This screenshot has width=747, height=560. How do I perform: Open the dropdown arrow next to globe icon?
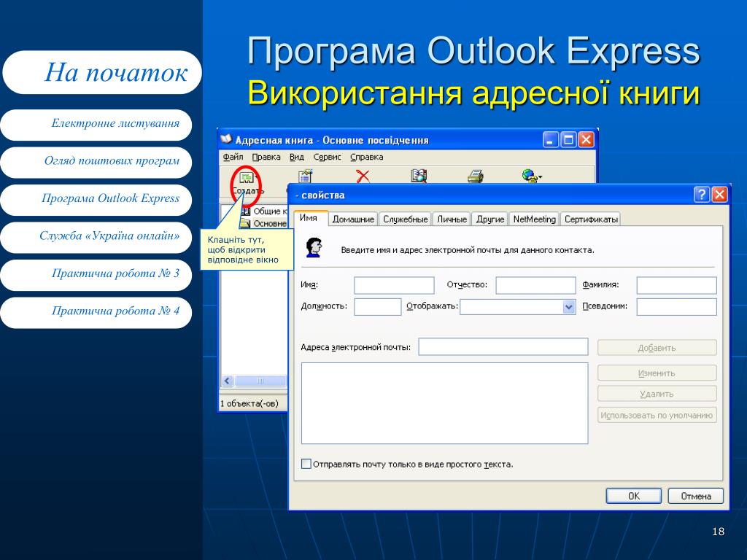click(541, 177)
